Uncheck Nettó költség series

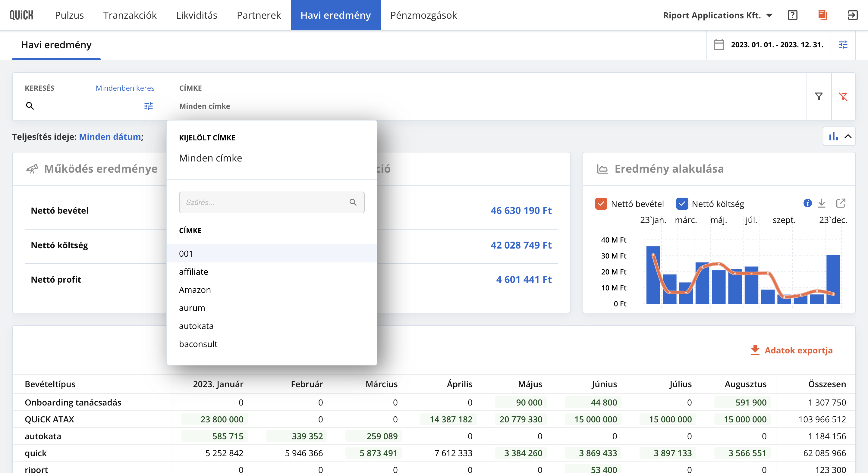[682, 204]
